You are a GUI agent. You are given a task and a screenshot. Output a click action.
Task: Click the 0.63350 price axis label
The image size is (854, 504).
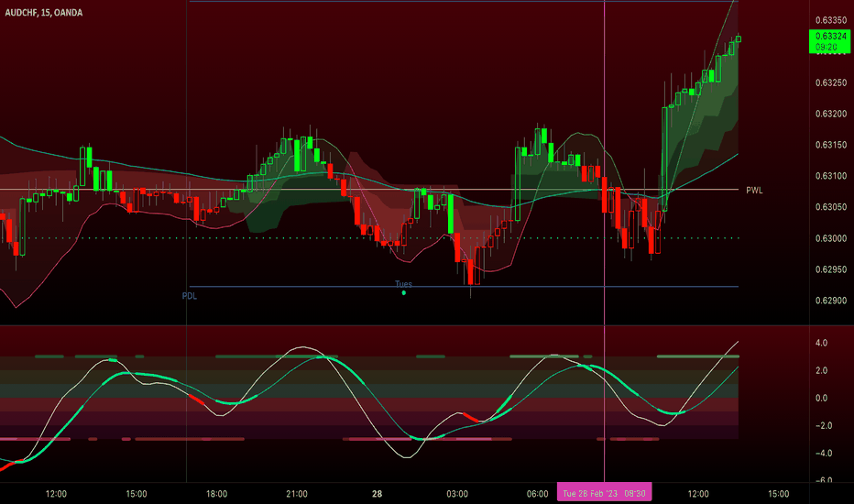pos(831,20)
